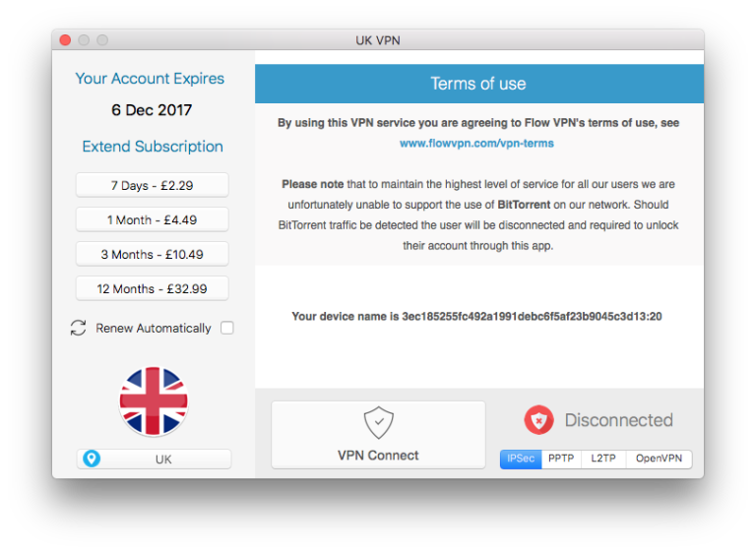Screen dimensions: 756x553
Task: Select the OpenVPN protocol tab
Action: 659,459
